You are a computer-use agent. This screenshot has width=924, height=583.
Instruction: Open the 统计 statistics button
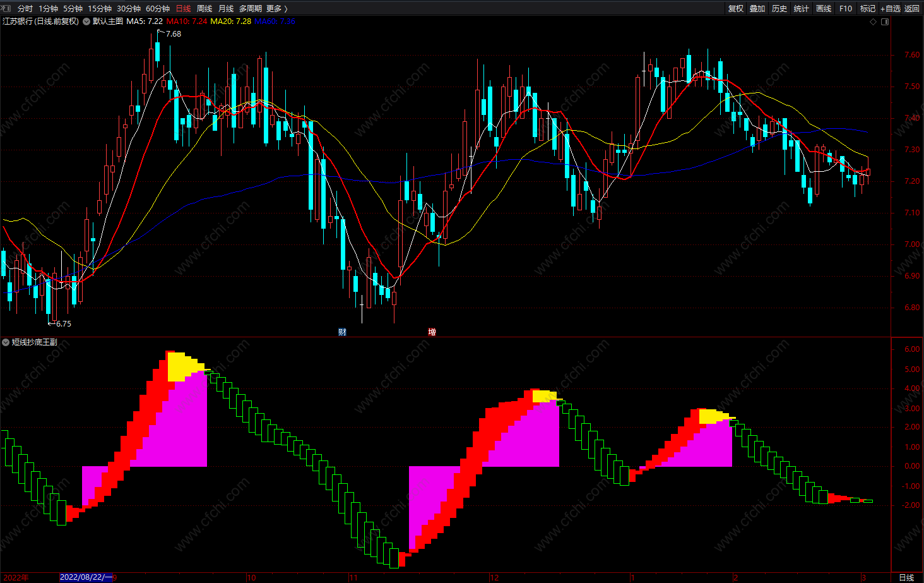tap(802, 8)
